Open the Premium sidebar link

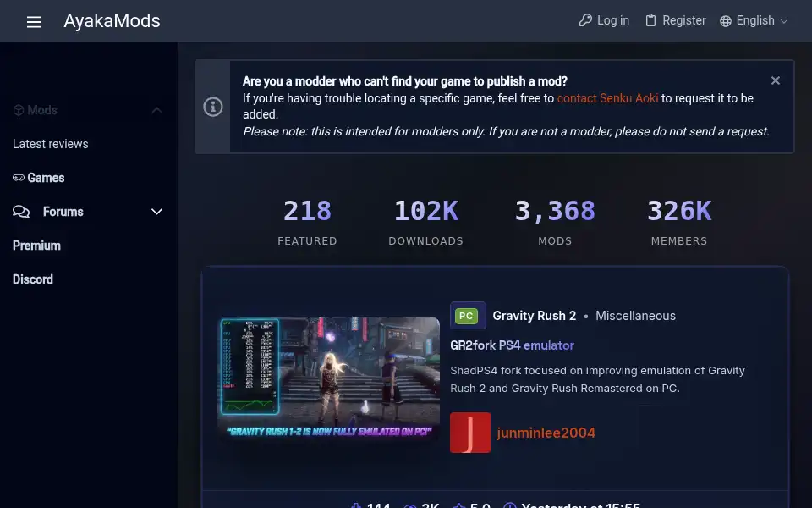(x=36, y=246)
